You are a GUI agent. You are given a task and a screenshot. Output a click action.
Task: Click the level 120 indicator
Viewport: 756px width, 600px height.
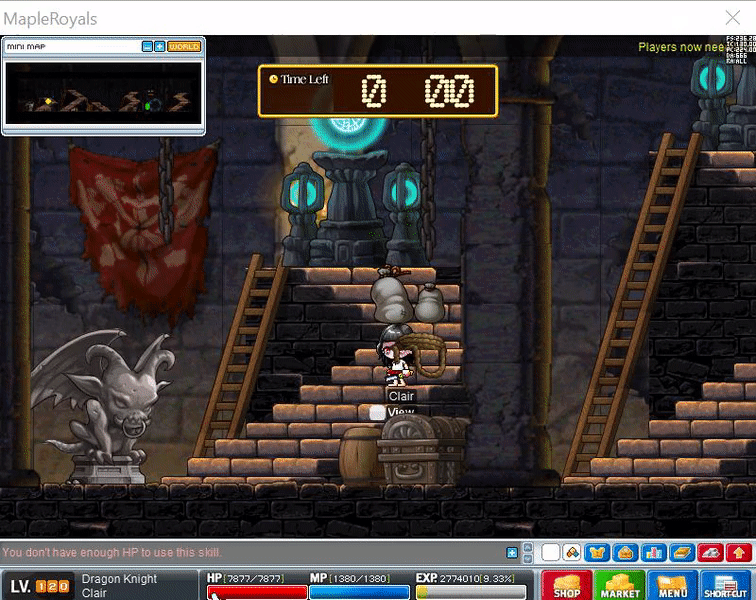point(40,586)
